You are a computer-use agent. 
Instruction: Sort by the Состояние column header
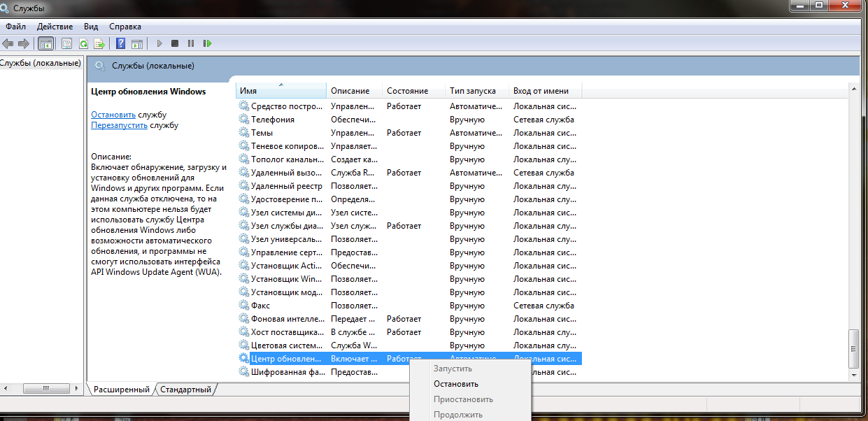[x=414, y=91]
